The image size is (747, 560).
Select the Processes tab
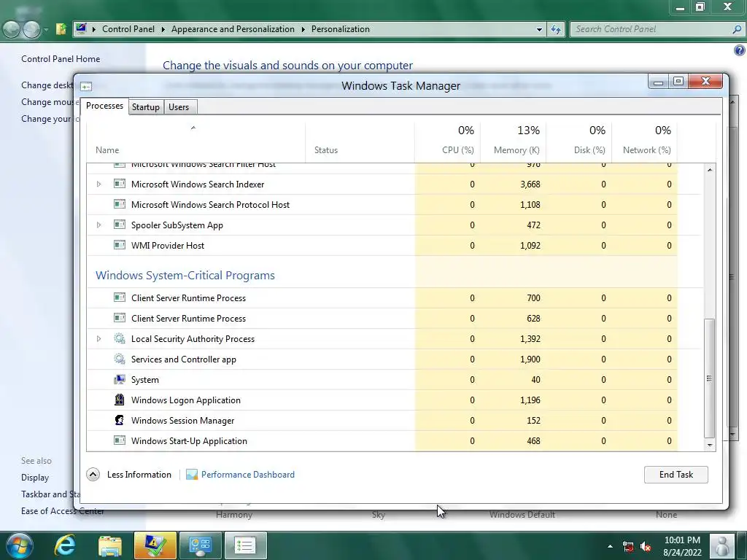[x=104, y=106]
